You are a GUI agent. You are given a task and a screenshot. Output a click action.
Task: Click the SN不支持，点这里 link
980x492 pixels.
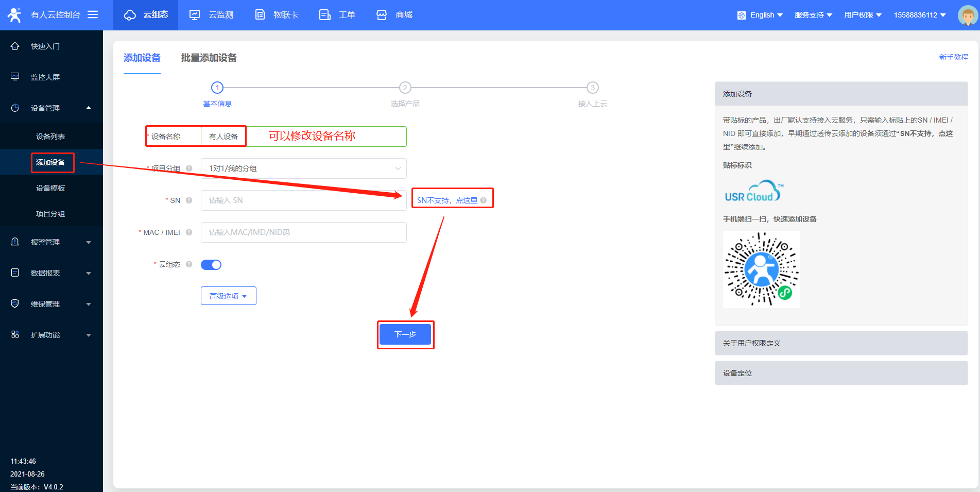coord(447,200)
